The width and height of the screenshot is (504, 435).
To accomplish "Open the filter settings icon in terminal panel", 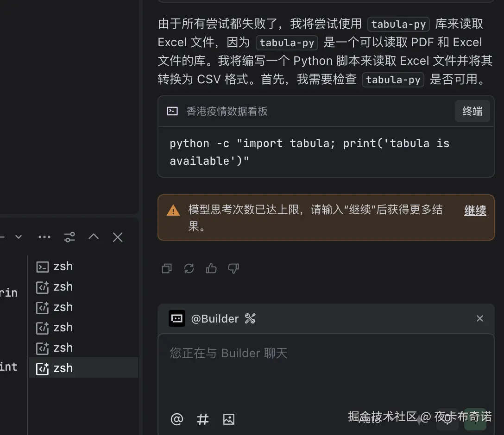I will (69, 237).
